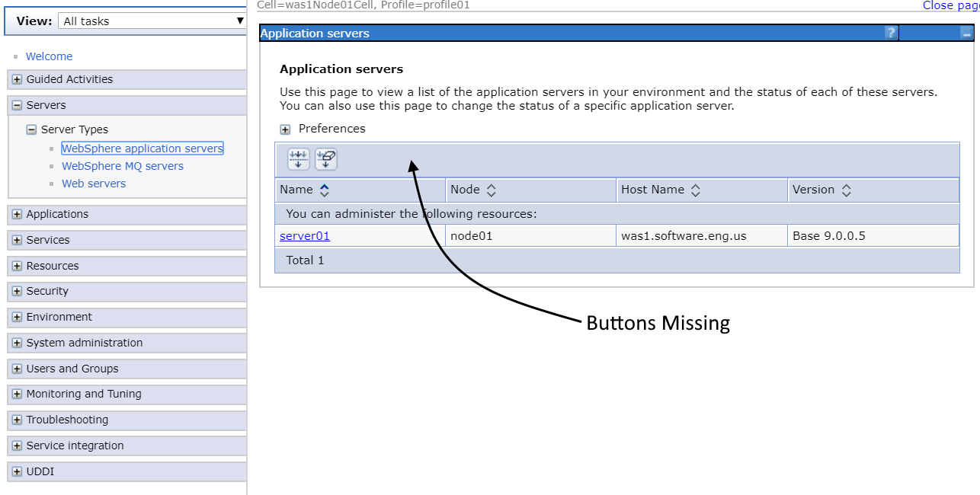Expand the Security navigation section
The height and width of the screenshot is (495, 980).
point(17,292)
